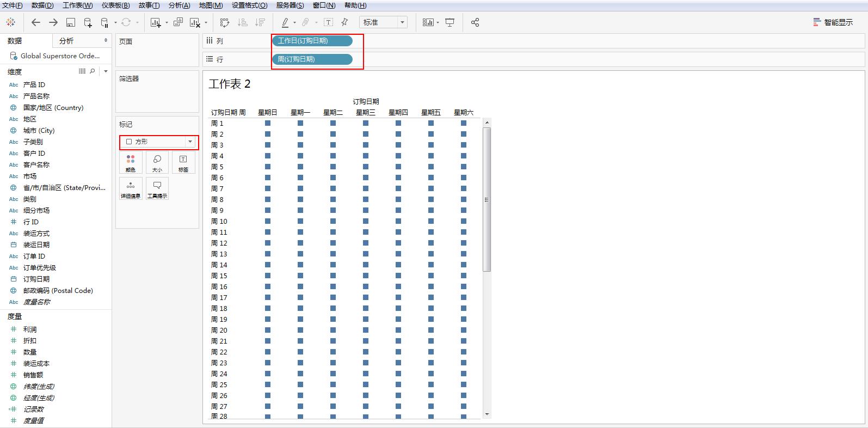
Task: Add new data source cylinder-plus icon
Action: 88,22
